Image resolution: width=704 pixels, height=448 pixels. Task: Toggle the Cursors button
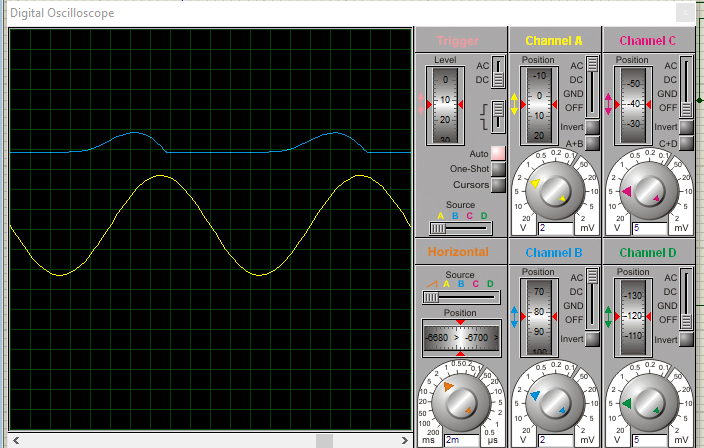coord(498,185)
